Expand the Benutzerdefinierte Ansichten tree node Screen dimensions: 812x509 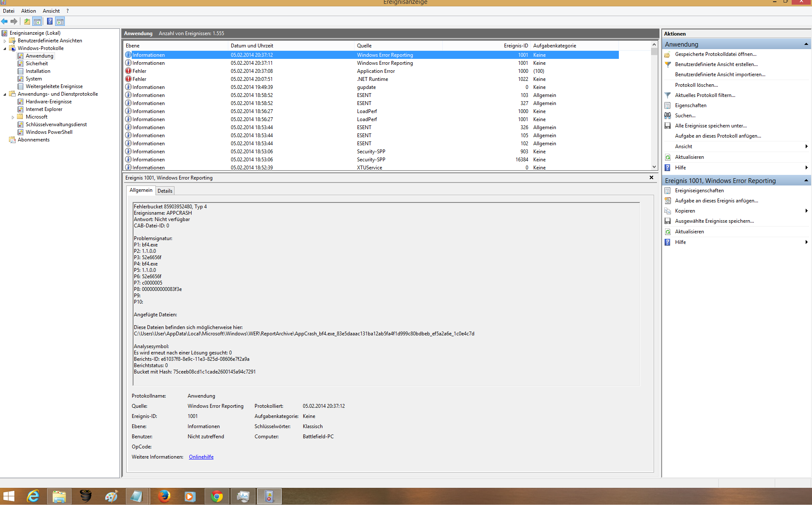pyautogui.click(x=5, y=41)
